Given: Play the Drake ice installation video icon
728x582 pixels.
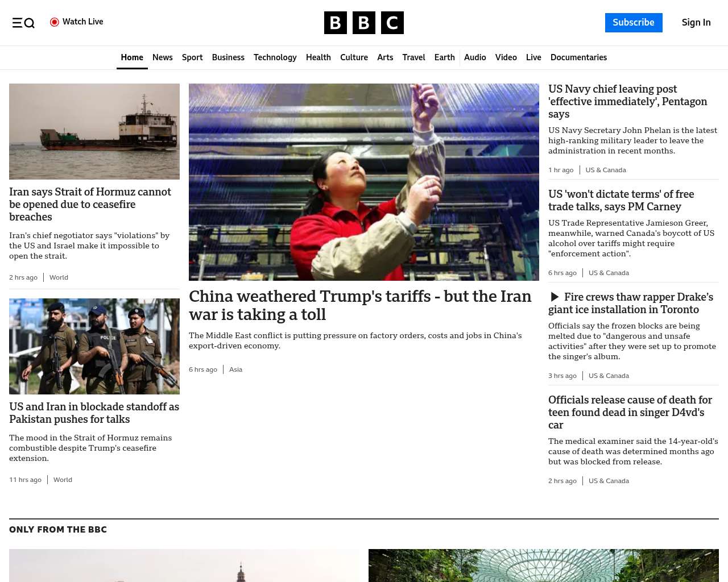Looking at the screenshot, I should click(555, 297).
